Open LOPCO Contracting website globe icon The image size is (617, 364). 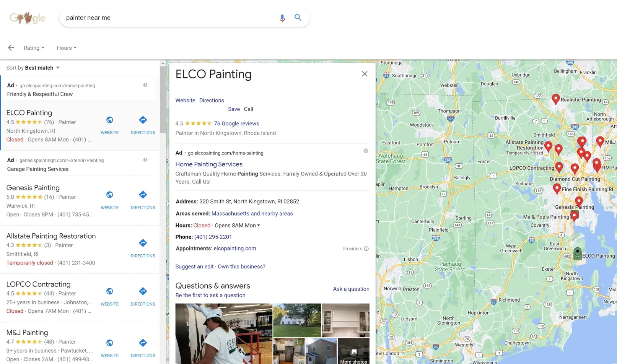tap(110, 291)
